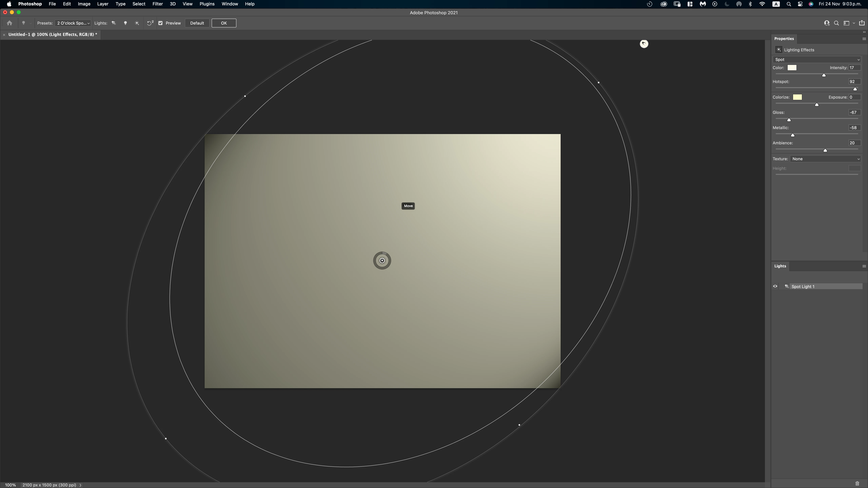Toggle macOS Control Center icon
This screenshot has width=868, height=488.
coord(800,4)
